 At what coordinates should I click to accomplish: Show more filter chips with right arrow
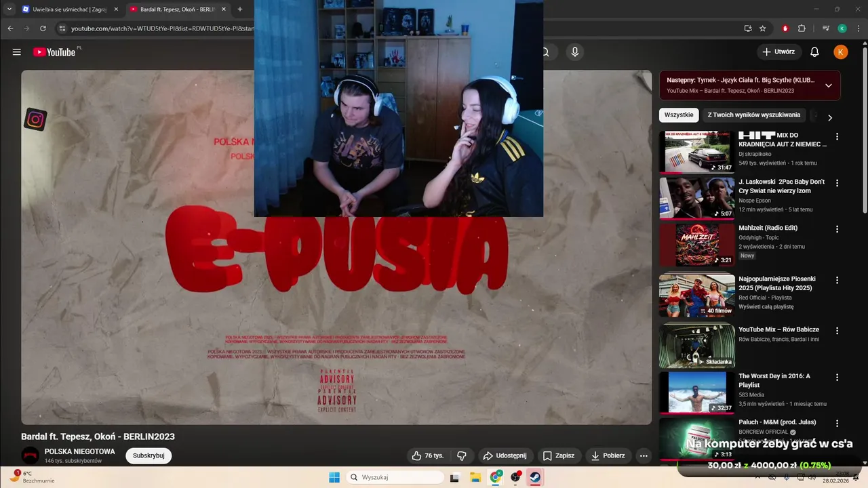point(829,117)
